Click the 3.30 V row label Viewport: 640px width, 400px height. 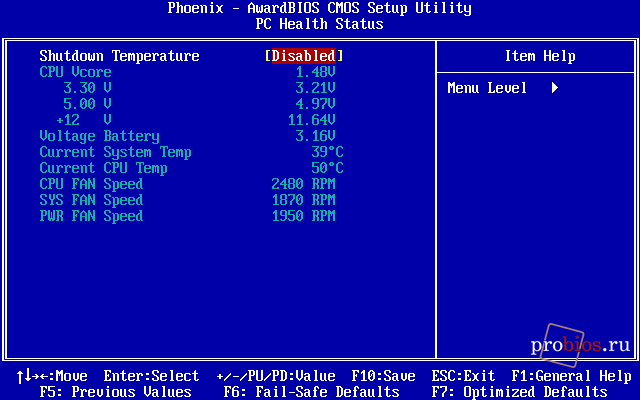coord(87,88)
